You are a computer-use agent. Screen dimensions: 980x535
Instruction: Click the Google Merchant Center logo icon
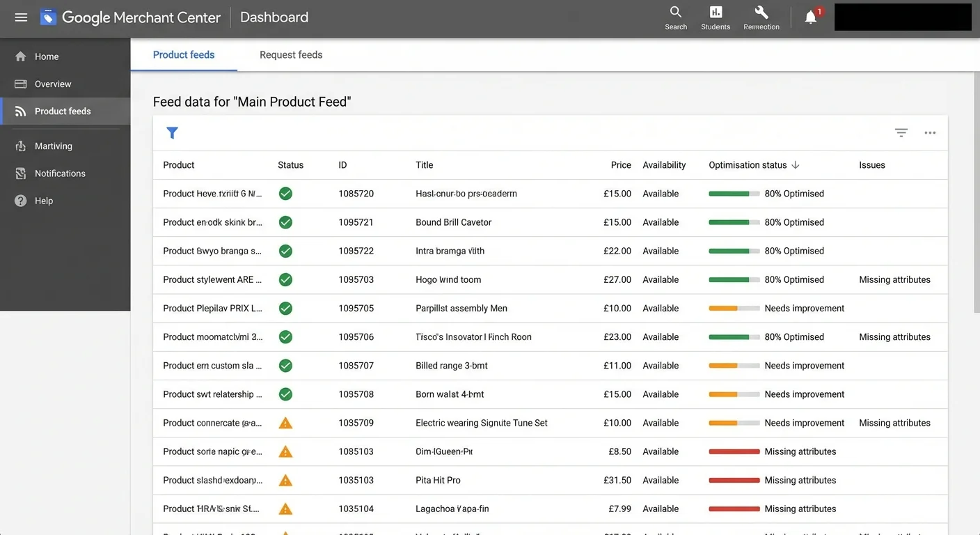tap(48, 17)
